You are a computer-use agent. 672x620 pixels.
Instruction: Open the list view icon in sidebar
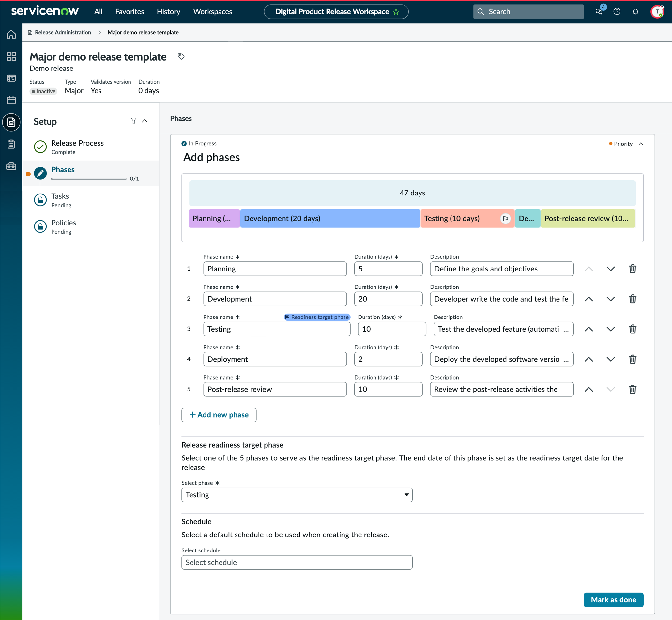(x=11, y=78)
